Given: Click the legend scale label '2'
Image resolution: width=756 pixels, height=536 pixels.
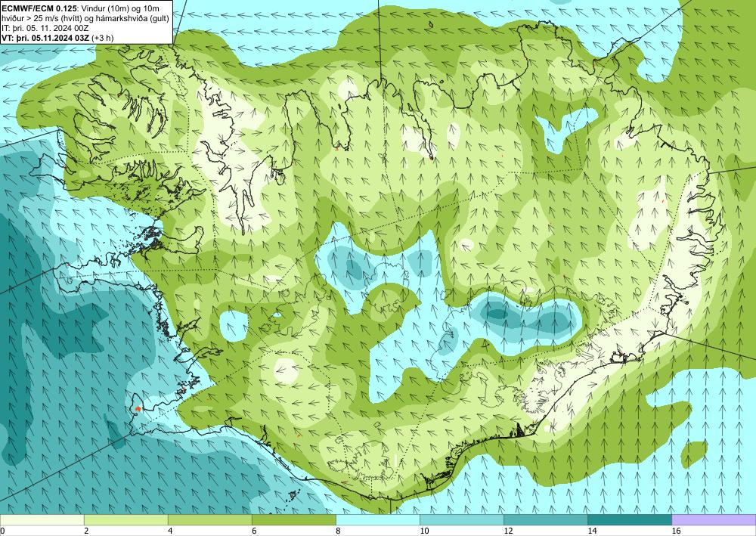Looking at the screenshot, I should coord(86,531).
